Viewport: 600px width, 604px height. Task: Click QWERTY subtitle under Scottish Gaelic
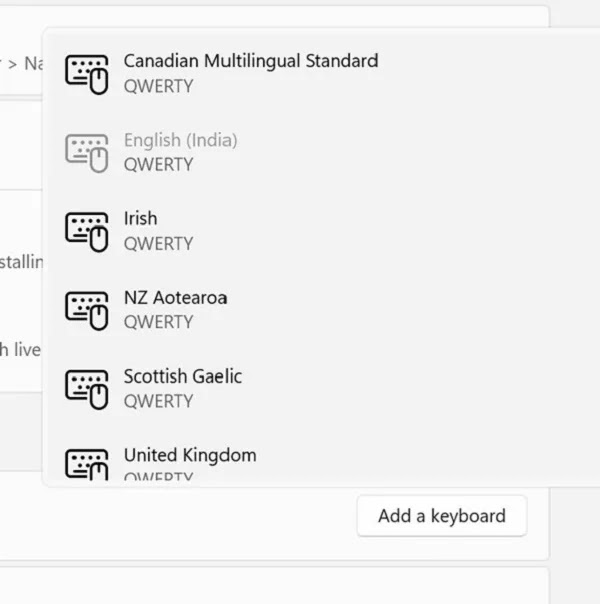pyautogui.click(x=158, y=401)
